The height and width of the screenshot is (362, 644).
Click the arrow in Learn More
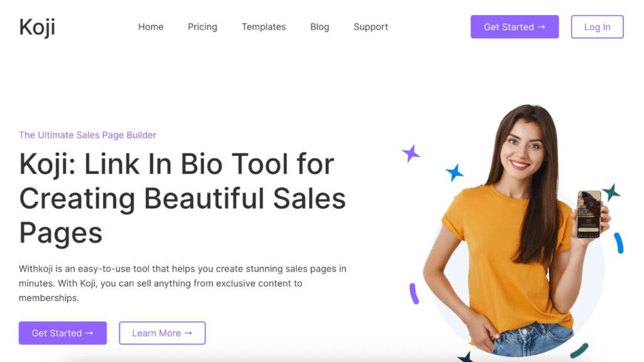188,333
